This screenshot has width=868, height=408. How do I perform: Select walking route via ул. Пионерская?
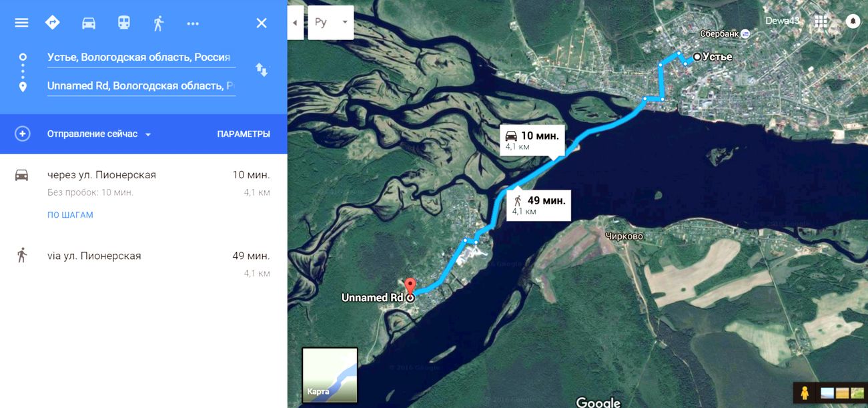coord(143,264)
